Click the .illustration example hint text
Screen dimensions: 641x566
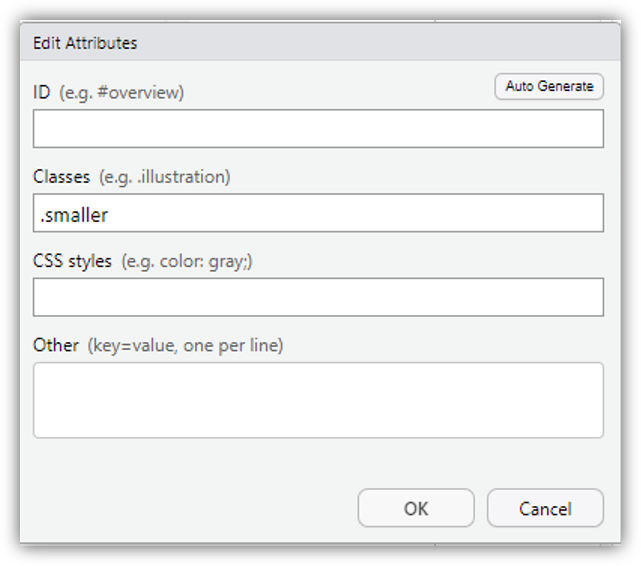pos(164,176)
